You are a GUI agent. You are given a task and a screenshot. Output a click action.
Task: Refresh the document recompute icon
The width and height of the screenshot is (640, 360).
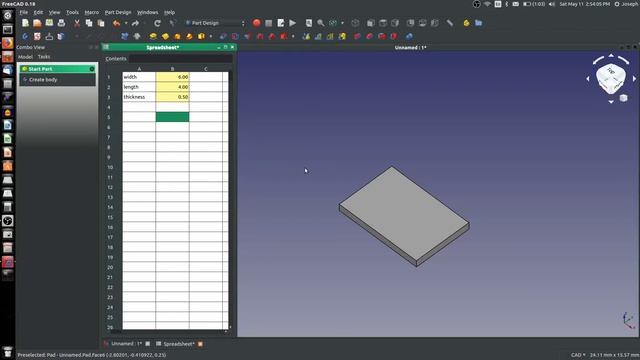click(x=157, y=23)
